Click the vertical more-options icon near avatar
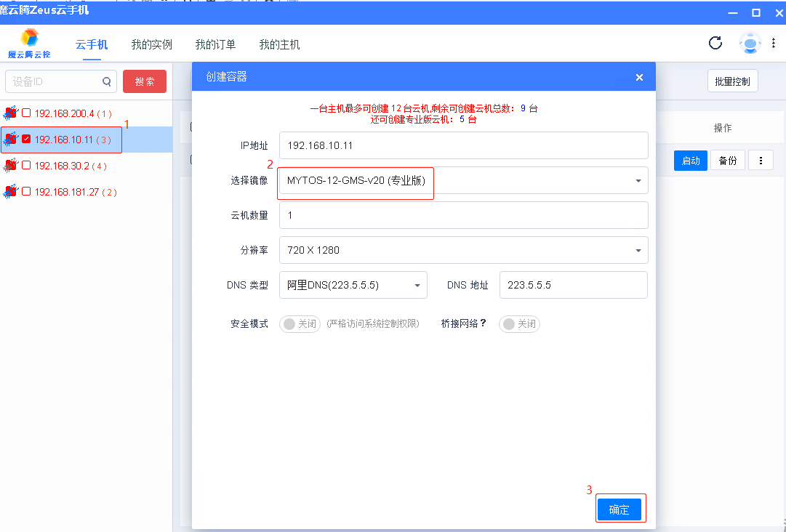Viewport: 786px width, 532px height. tap(773, 43)
